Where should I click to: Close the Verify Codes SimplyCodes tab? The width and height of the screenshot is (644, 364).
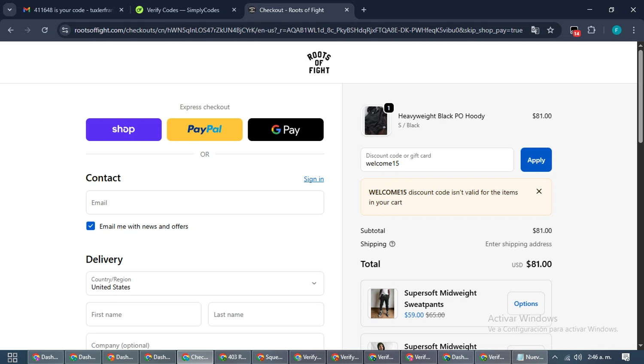(234, 9)
